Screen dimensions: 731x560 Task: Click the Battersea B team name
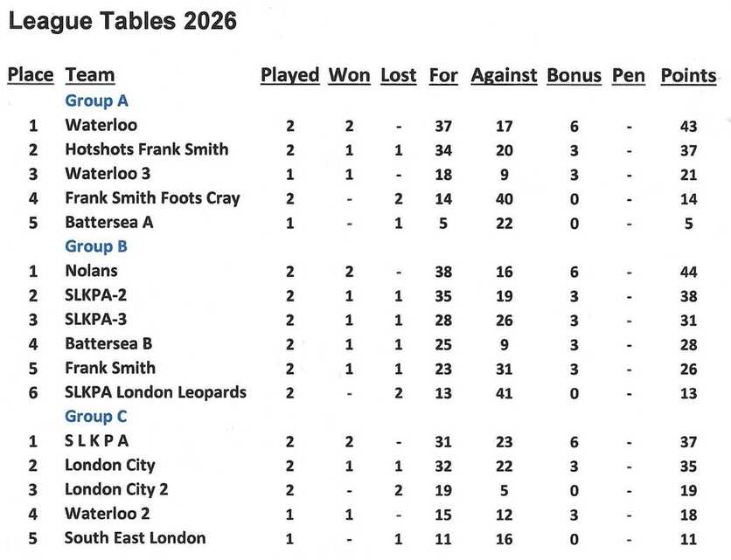(x=108, y=343)
